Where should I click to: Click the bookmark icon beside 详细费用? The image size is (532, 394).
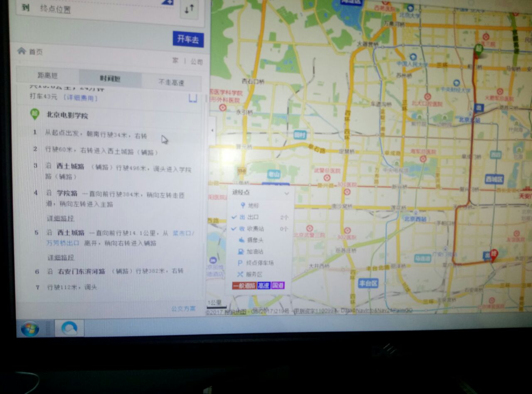[193, 98]
